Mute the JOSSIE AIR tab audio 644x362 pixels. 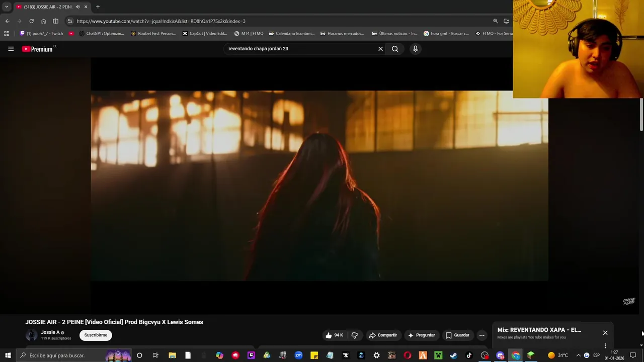77,7
